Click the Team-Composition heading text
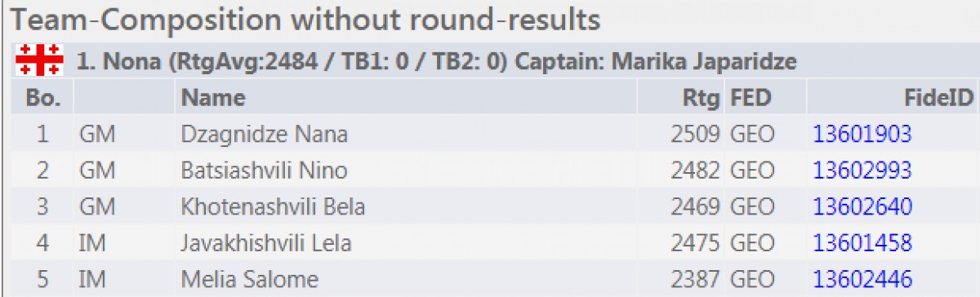Screen dimensions: 980x297 pyautogui.click(x=304, y=20)
